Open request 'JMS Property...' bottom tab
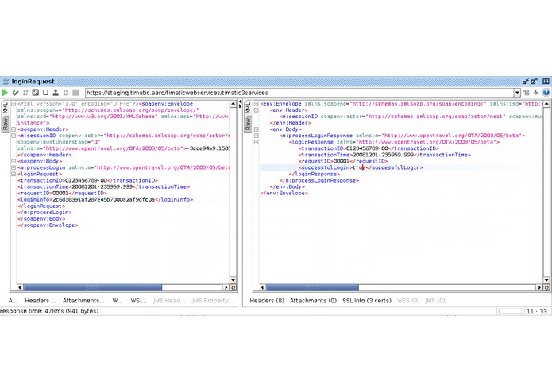The width and height of the screenshot is (552, 392). pyautogui.click(x=213, y=301)
